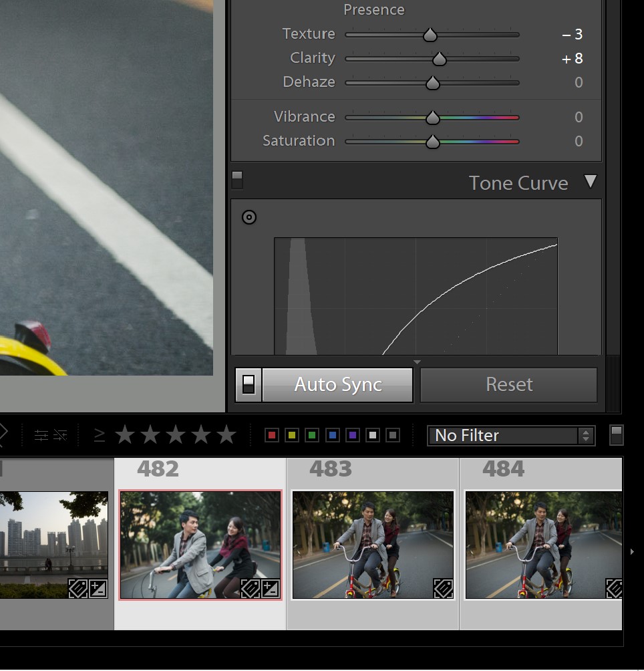The height and width of the screenshot is (671, 644).
Task: Select filmstrip thumbnail 484
Action: 544,545
